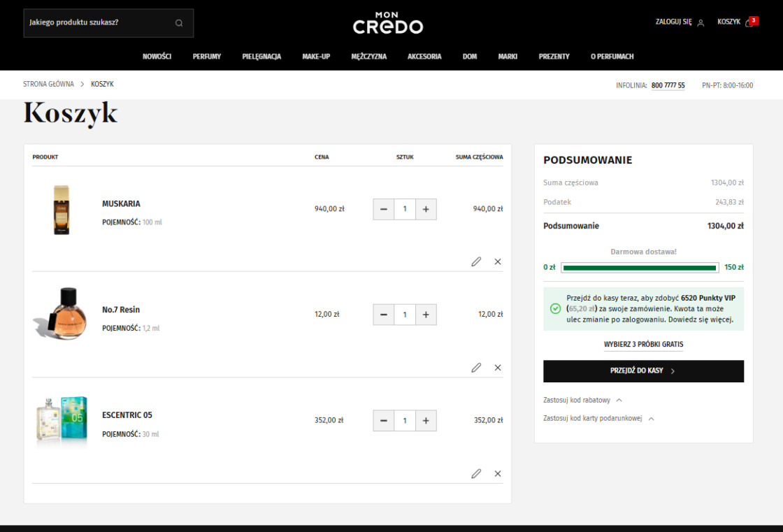
Task: Delete No.7 Resin from the cart
Action: pos(498,368)
